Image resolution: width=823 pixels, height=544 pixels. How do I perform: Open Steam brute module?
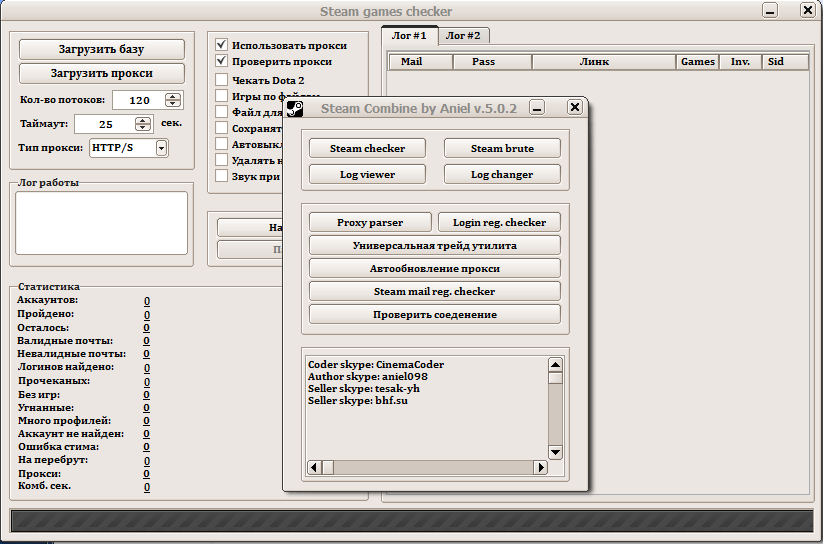[502, 149]
